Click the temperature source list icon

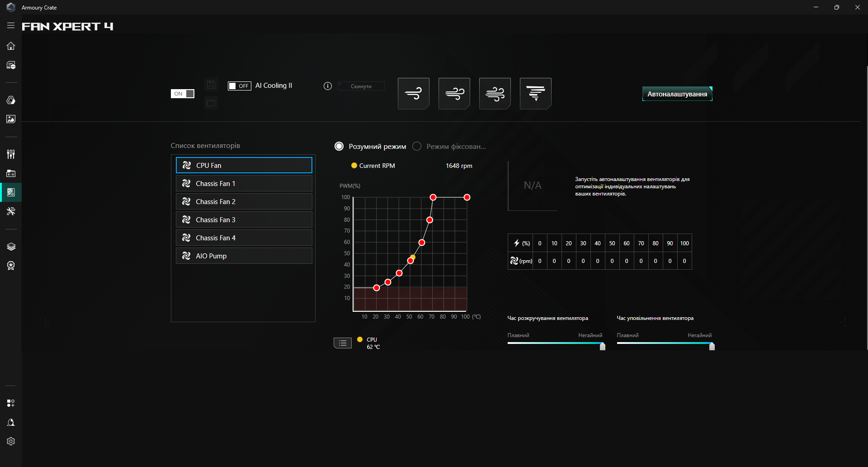343,343
